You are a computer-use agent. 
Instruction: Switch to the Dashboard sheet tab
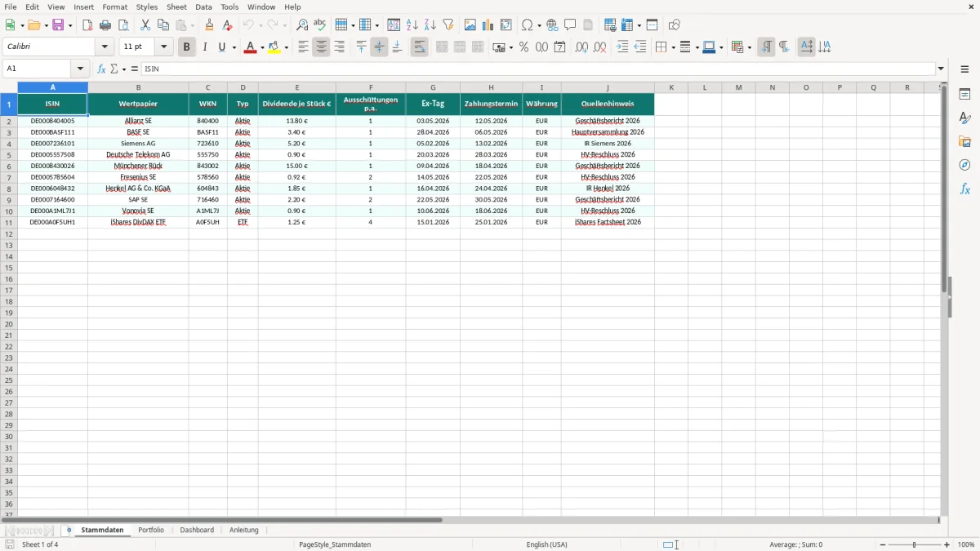tap(197, 530)
